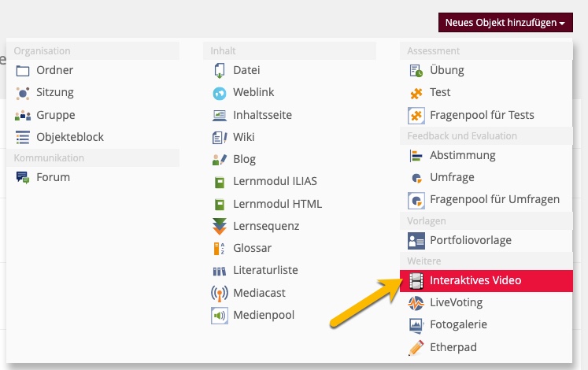Click the Gruppe people icon

(x=23, y=115)
